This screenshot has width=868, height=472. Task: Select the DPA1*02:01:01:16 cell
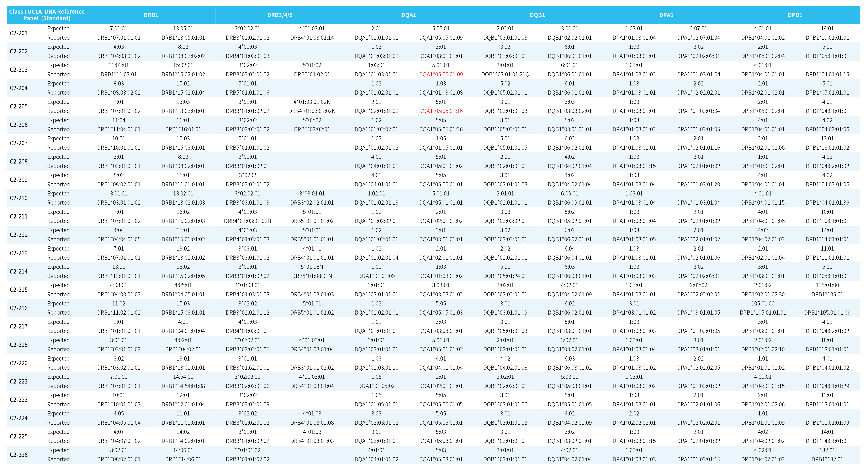click(699, 148)
